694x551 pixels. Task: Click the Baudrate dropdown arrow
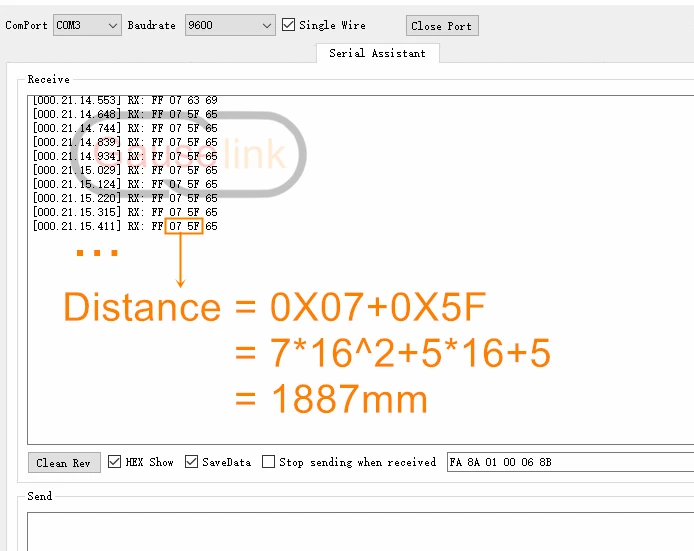(x=266, y=26)
